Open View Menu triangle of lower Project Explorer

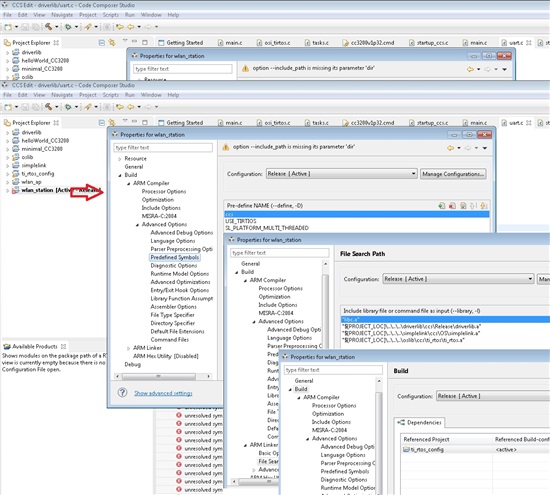(x=125, y=121)
